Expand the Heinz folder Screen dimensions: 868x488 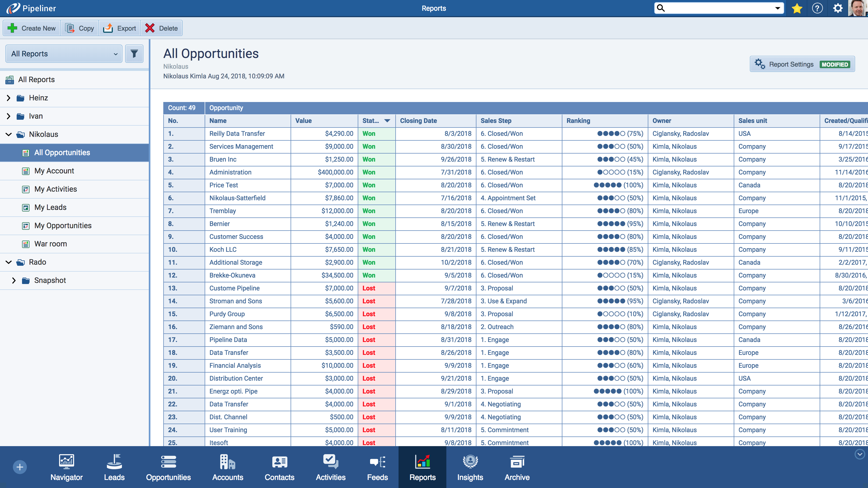click(9, 98)
